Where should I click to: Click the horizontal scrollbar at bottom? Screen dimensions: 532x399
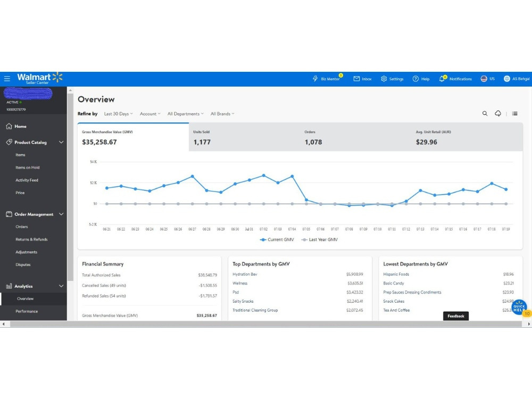pos(265,324)
